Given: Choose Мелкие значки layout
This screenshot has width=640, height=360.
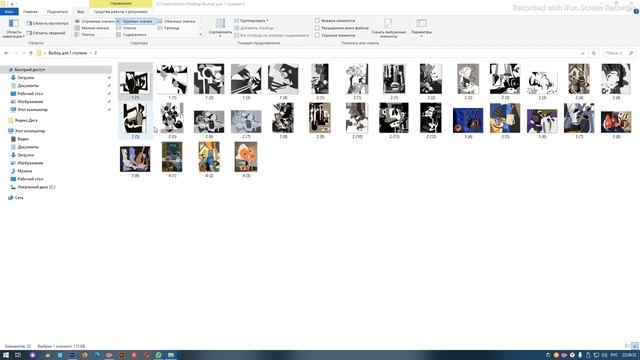Looking at the screenshot, I should point(92,28).
